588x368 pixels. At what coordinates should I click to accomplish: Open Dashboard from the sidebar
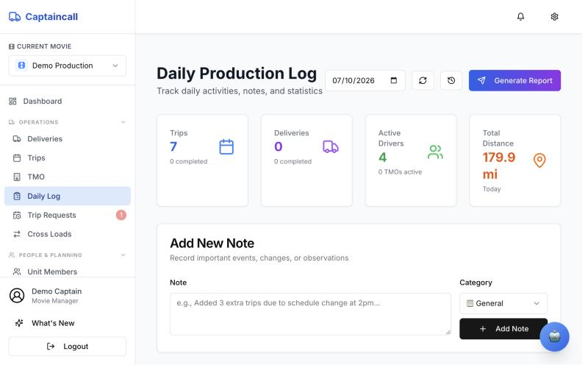click(68, 101)
